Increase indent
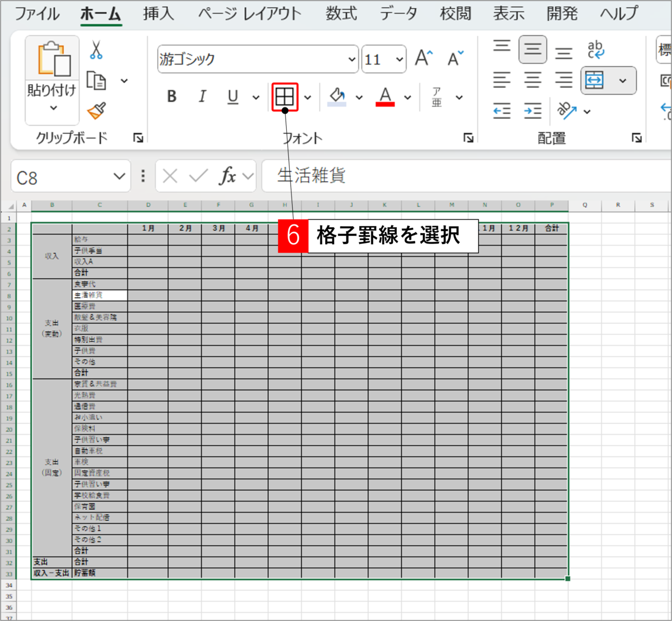The image size is (672, 621). 532,111
